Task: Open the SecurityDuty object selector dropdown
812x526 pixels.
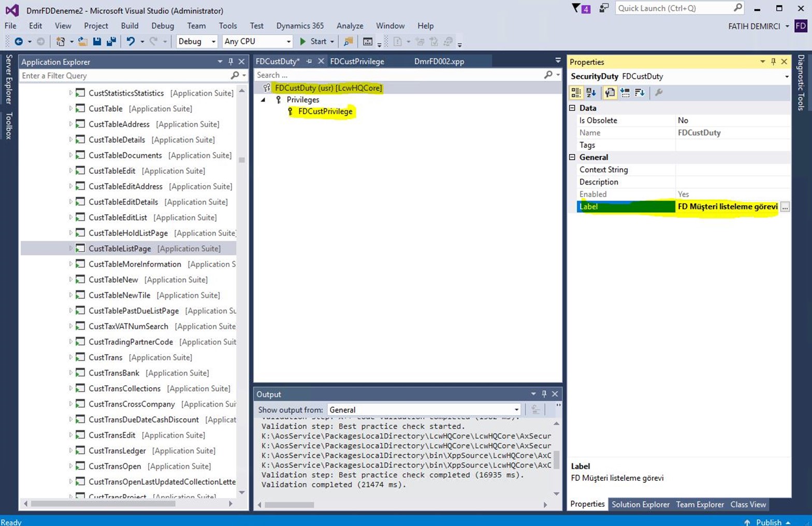Action: click(787, 77)
